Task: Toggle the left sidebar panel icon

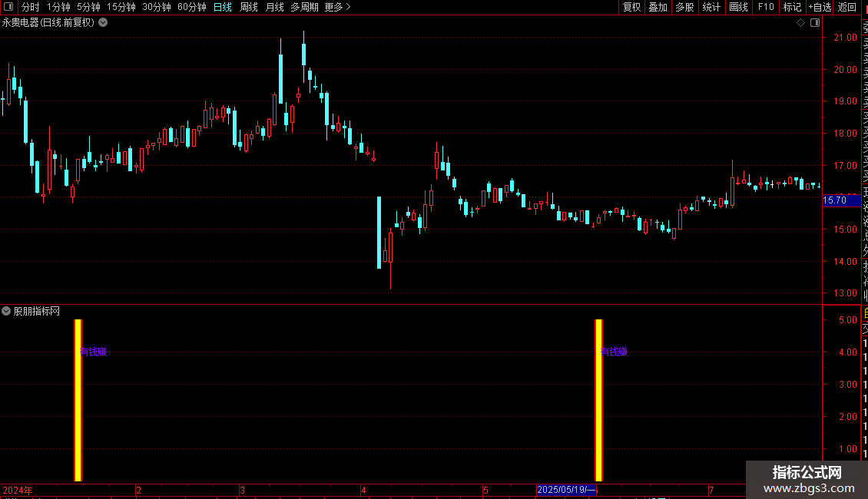Action: pyautogui.click(x=8, y=7)
